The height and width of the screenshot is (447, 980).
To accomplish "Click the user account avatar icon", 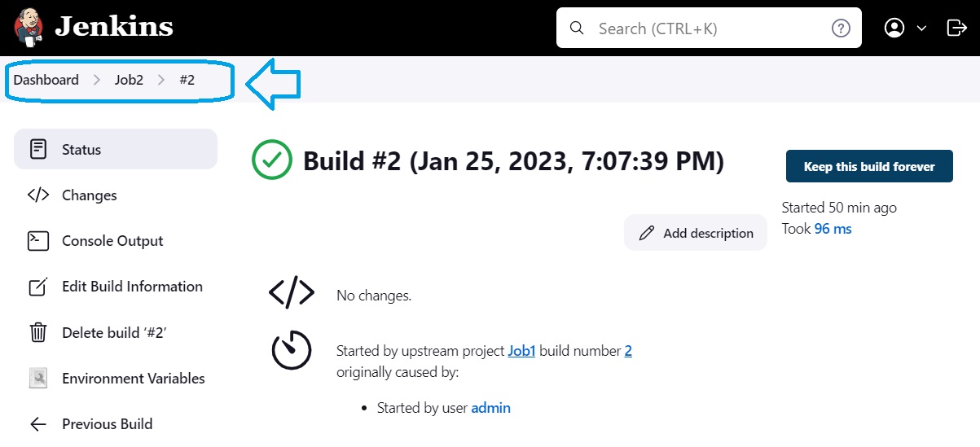I will (894, 28).
